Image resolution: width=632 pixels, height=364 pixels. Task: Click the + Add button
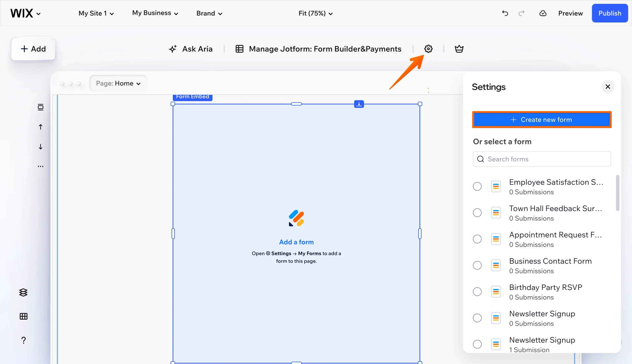33,49
